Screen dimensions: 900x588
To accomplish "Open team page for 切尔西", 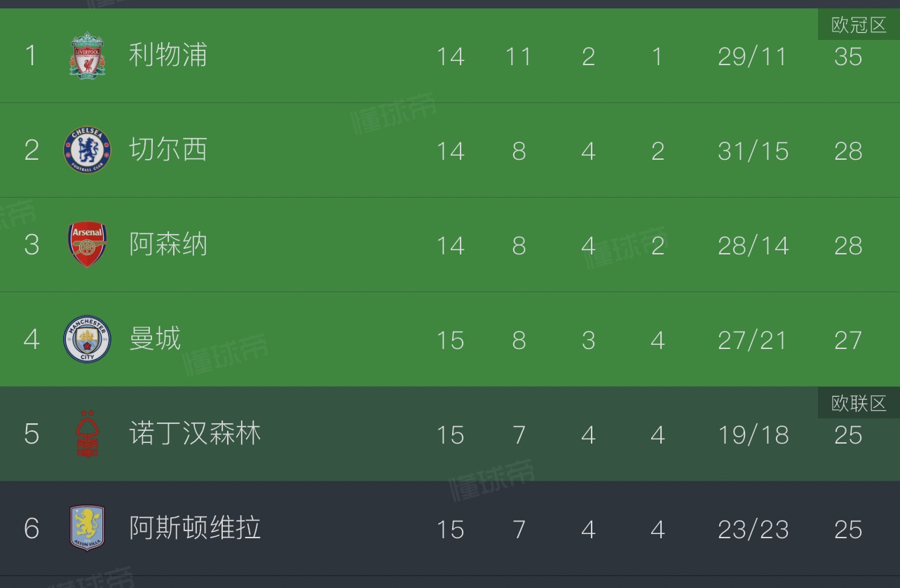I will point(168,150).
